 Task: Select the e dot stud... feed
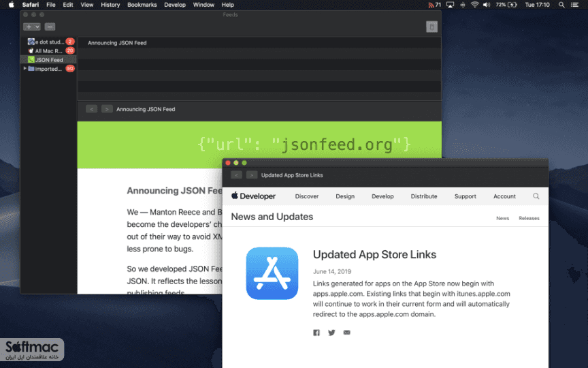click(48, 42)
